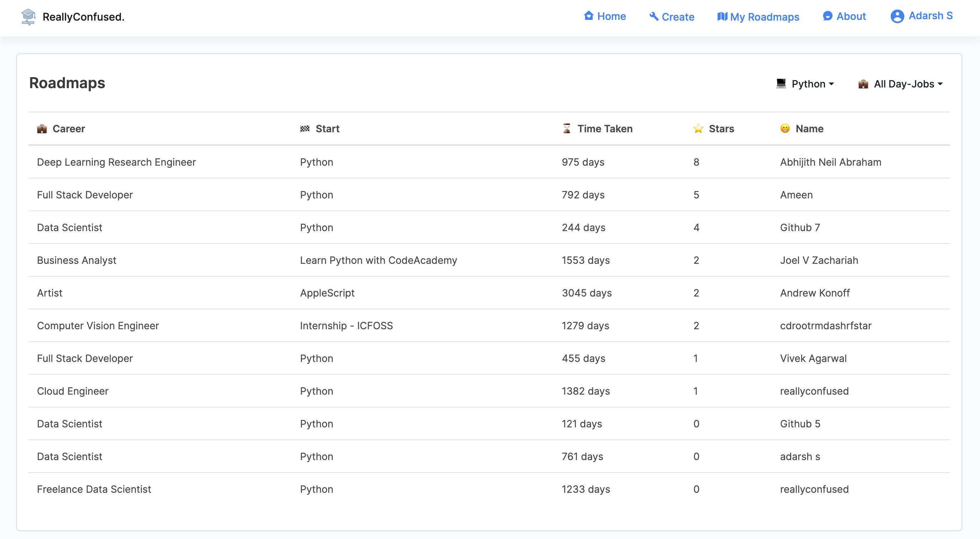This screenshot has height=539, width=980.
Task: Click the ReallyConfused graduation cap logo
Action: click(28, 17)
